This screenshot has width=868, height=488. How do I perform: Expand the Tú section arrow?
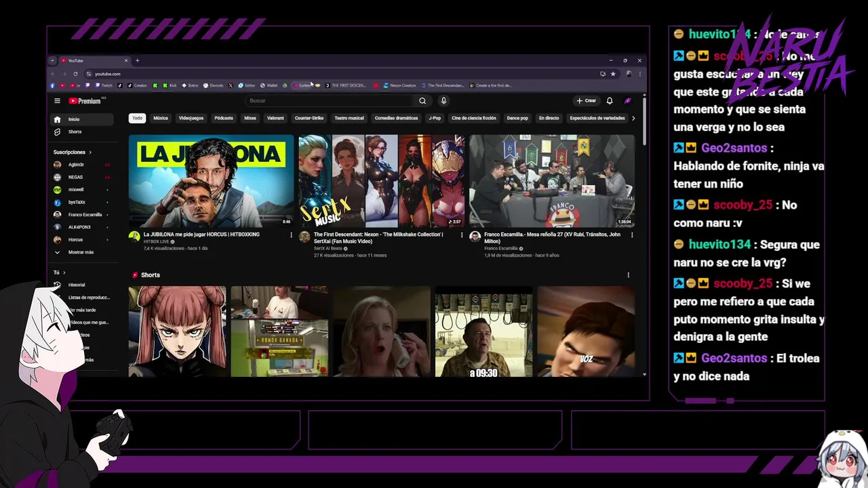64,272
